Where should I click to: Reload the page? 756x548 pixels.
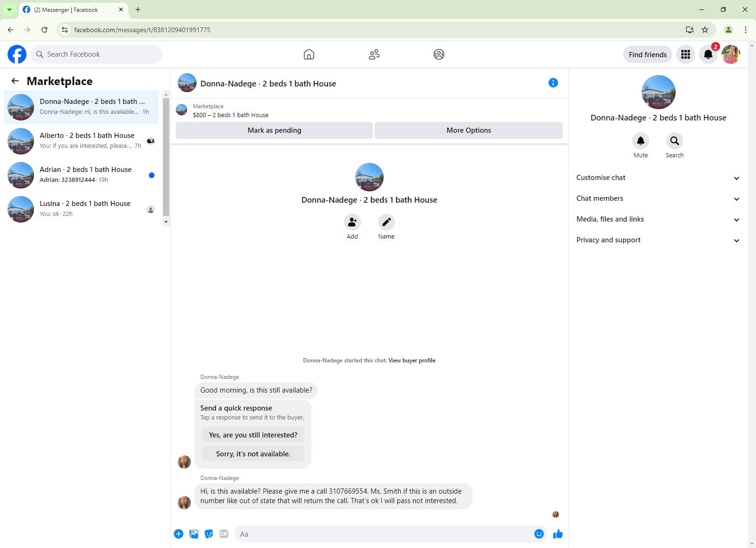pyautogui.click(x=44, y=30)
